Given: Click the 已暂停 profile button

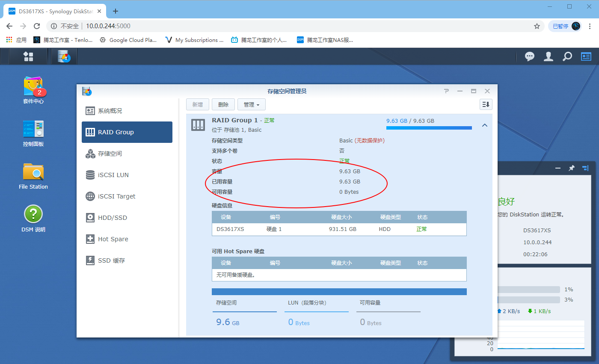Looking at the screenshot, I should click(566, 26).
